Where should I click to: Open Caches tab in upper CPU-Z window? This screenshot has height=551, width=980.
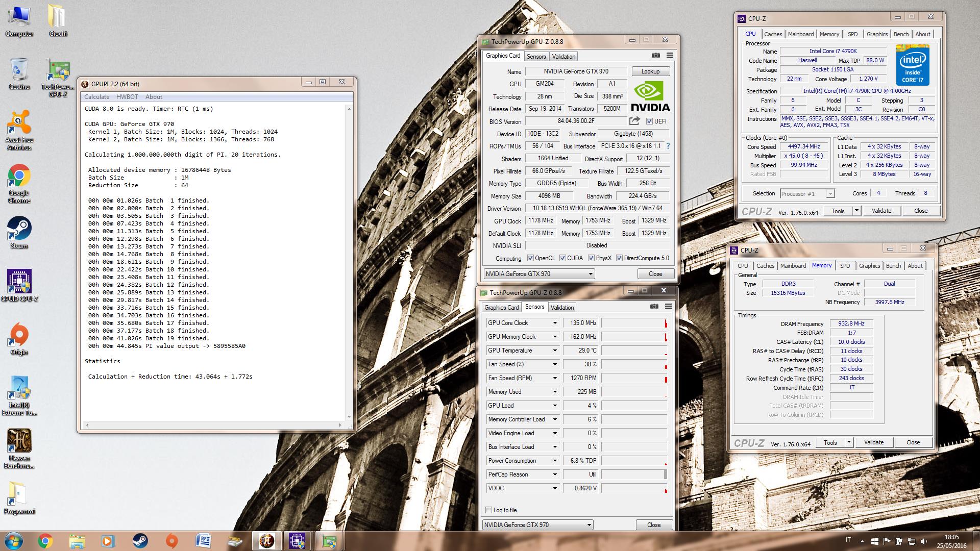[773, 34]
